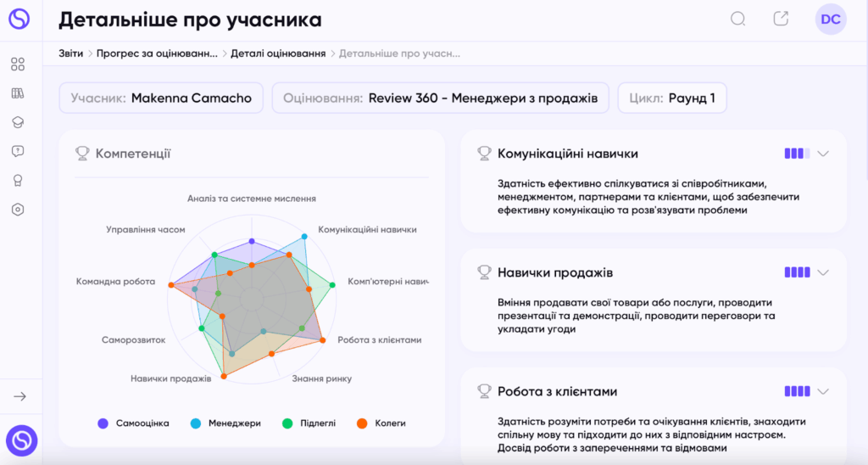Click the current breadcrumb Детальніше про учасн...
Screen dimensions: 868x465
pos(400,53)
